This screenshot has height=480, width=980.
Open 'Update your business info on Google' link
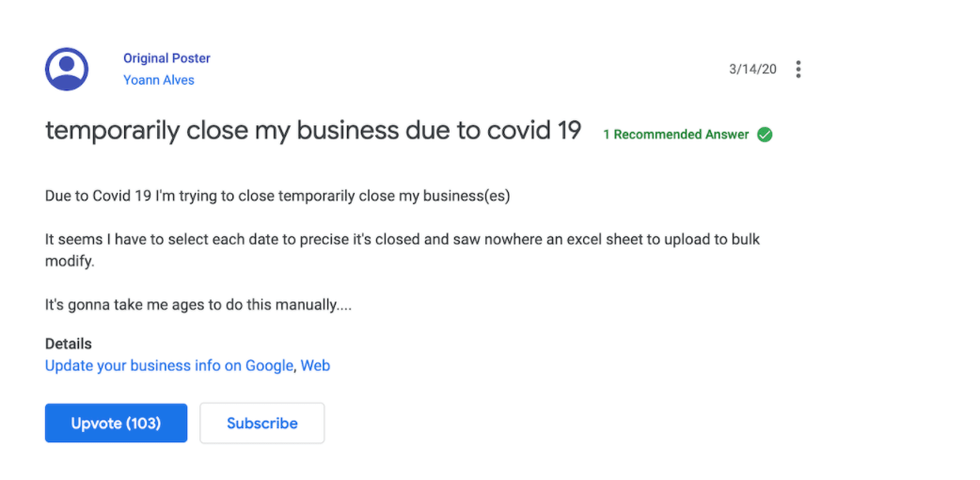click(x=169, y=365)
